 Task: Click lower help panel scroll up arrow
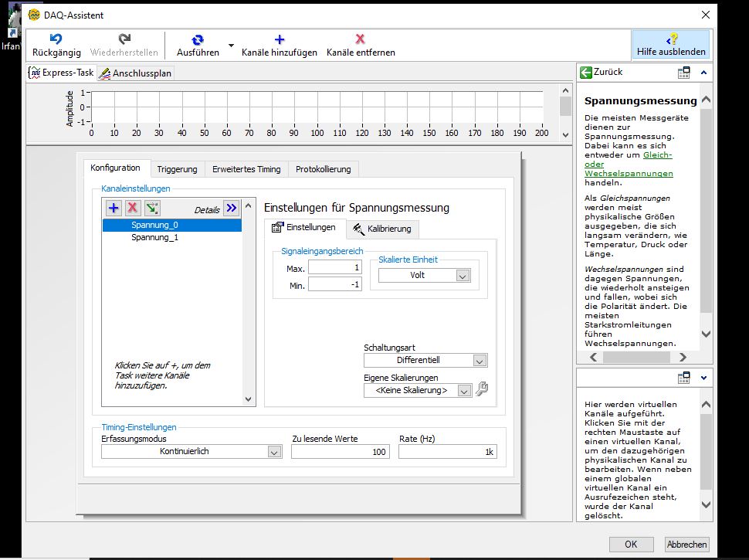[706, 404]
